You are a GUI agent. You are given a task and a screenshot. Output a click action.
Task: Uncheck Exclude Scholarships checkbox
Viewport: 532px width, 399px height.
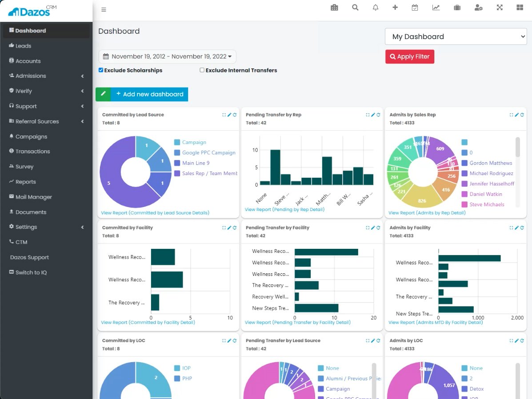(x=101, y=70)
